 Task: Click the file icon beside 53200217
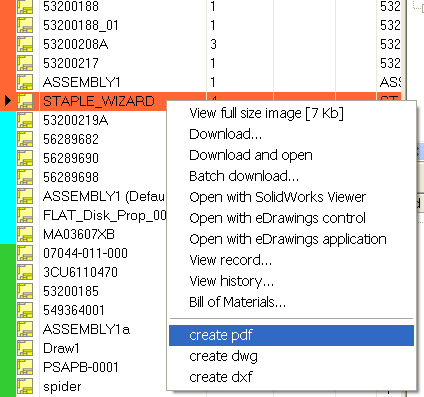coord(25,63)
